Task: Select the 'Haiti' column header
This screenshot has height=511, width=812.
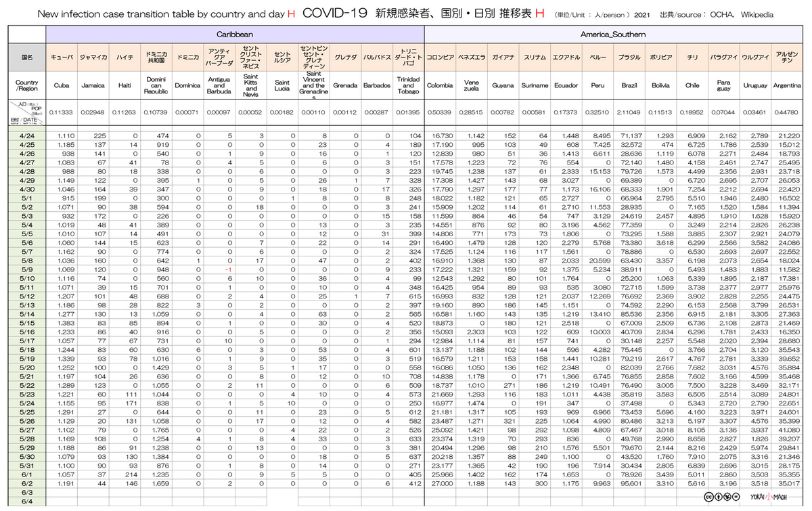Action: coord(125,86)
